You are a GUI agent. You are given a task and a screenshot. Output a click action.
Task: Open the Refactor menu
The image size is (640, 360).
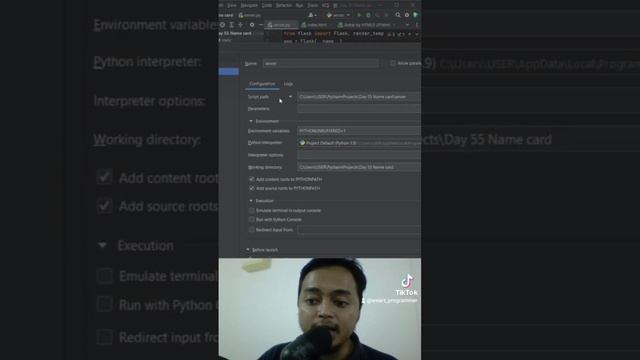(284, 5)
